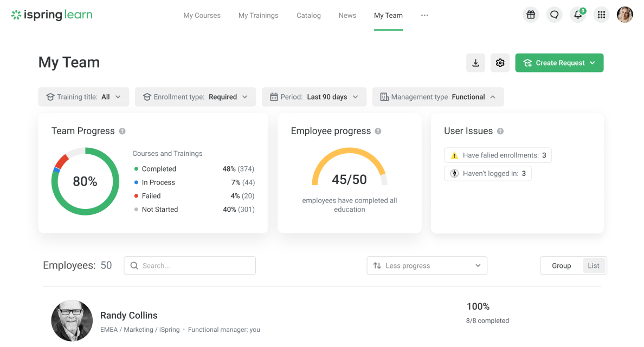Open the Employee progress help tooltip icon

pos(378,131)
